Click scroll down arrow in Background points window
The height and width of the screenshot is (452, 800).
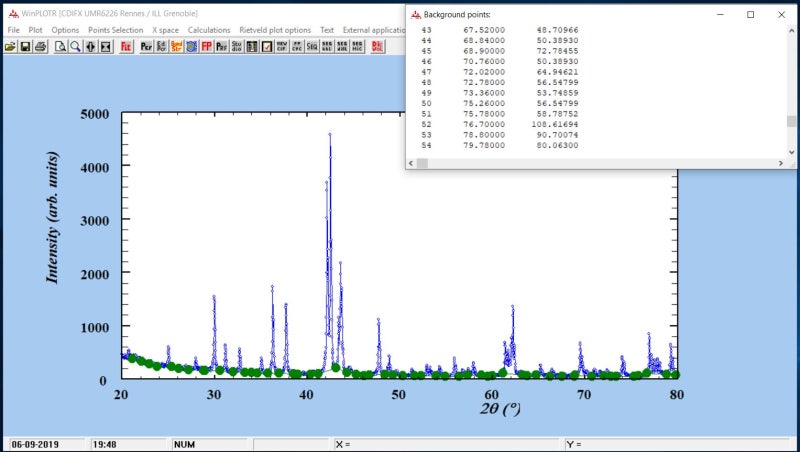click(x=791, y=152)
